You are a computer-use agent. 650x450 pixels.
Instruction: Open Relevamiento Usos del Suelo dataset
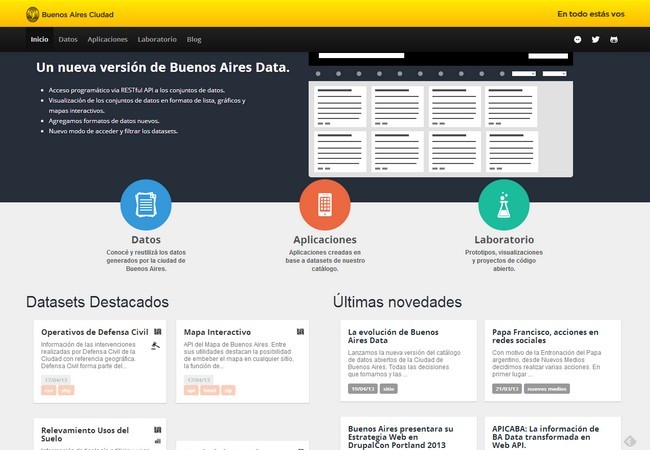(85, 434)
